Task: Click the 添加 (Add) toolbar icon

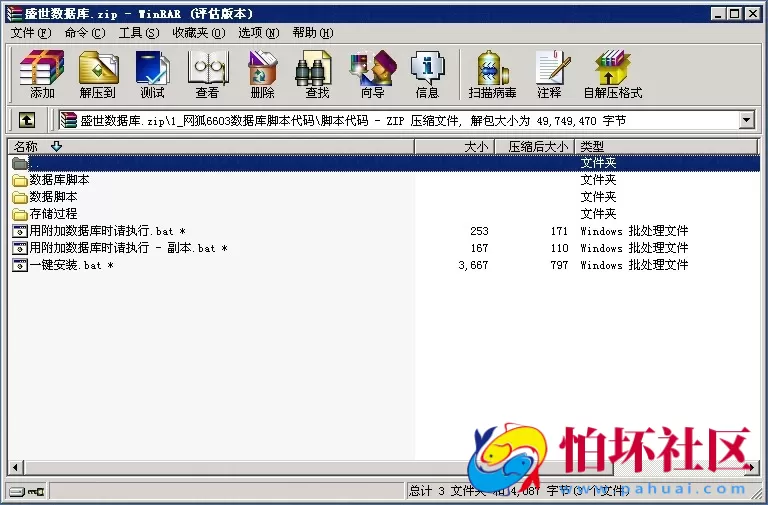Action: (x=42, y=73)
